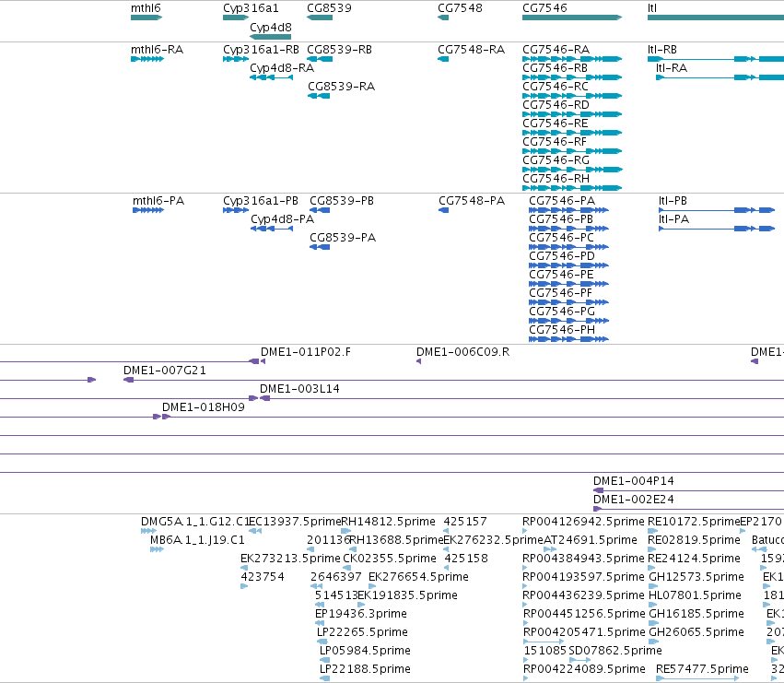
Task: Select protein mthl6-PA
Action: (x=148, y=210)
